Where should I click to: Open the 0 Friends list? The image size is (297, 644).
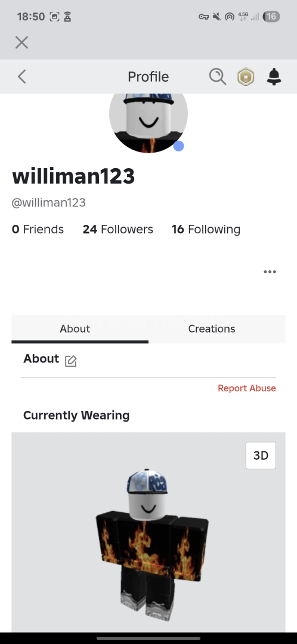coord(38,229)
